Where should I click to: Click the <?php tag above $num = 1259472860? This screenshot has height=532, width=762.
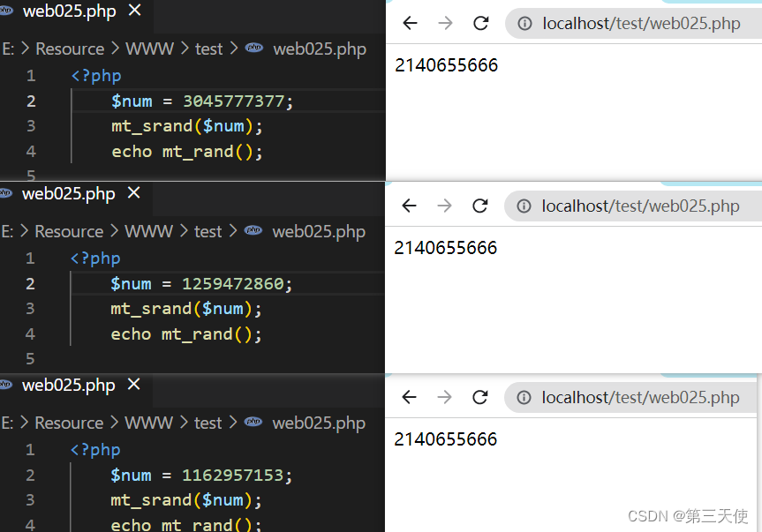tap(95, 259)
